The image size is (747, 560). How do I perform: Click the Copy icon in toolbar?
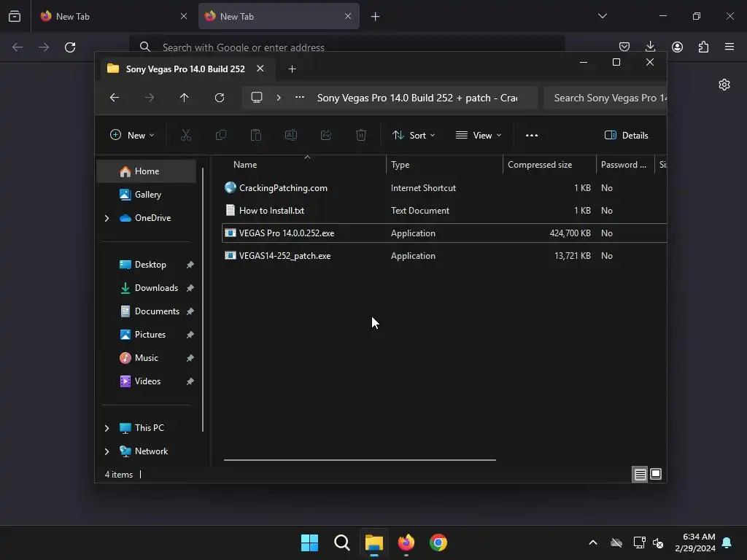[x=220, y=135]
